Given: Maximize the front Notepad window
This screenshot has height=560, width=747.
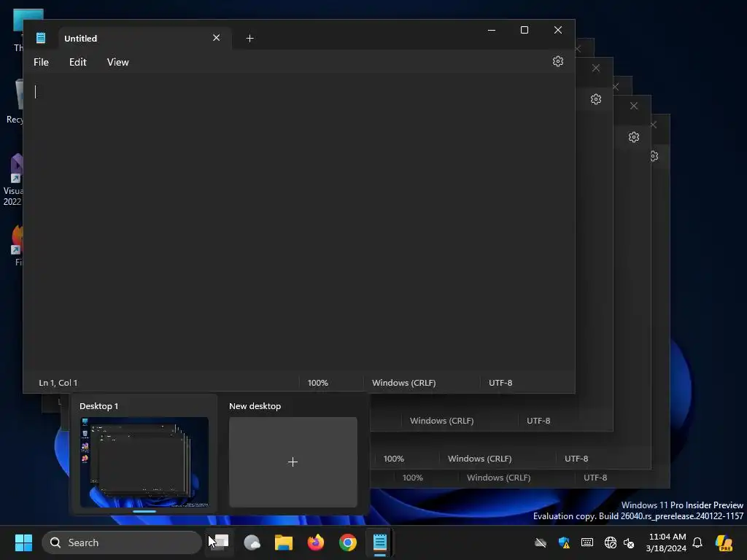Looking at the screenshot, I should (x=525, y=30).
